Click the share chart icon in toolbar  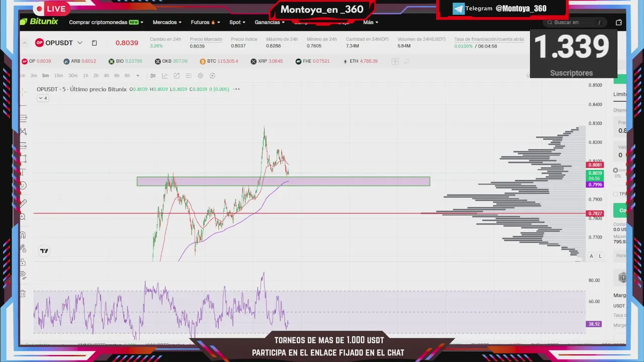(177, 76)
